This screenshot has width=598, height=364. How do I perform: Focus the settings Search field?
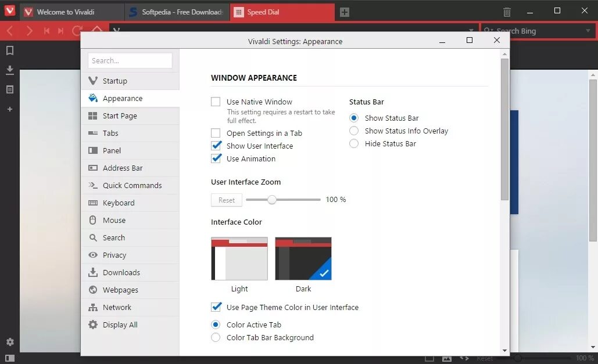pyautogui.click(x=130, y=60)
